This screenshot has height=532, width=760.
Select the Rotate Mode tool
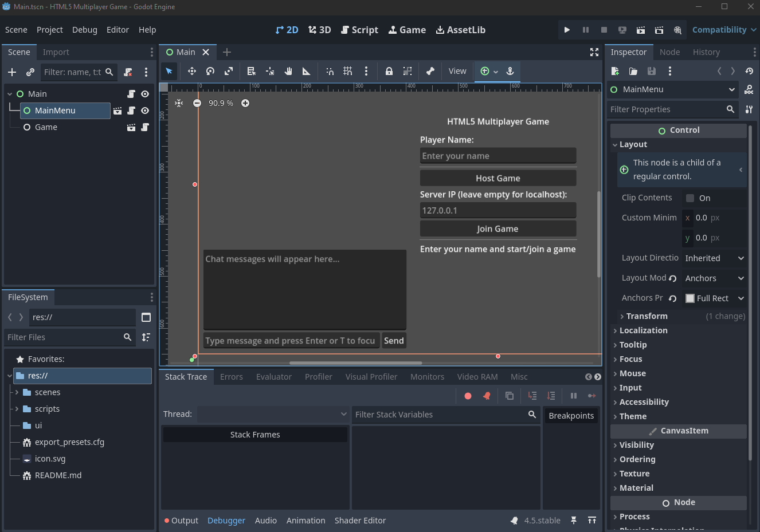click(x=210, y=71)
